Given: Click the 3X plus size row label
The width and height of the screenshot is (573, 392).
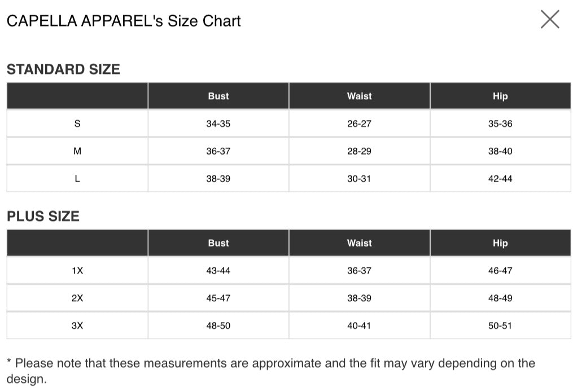Looking at the screenshot, I should 77,325.
